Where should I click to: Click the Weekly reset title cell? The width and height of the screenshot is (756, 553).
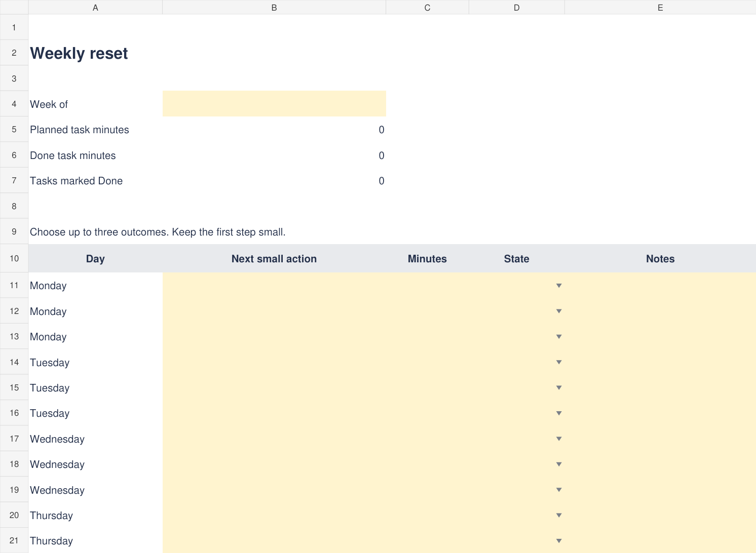pos(95,53)
